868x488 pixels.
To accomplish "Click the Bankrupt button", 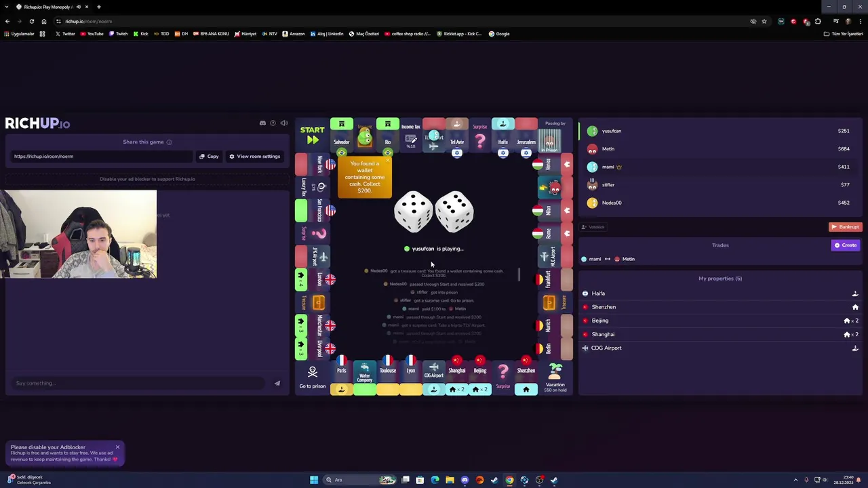I will click(845, 227).
